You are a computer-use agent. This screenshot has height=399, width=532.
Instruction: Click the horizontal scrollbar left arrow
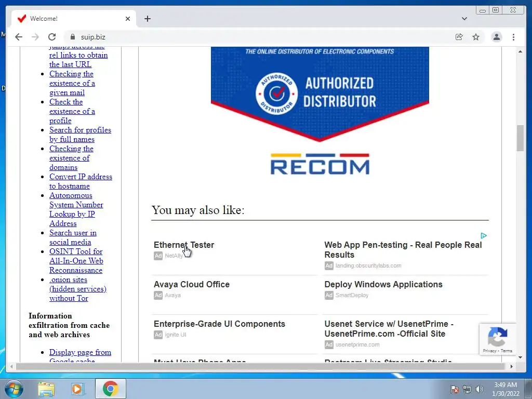pyautogui.click(x=11, y=366)
